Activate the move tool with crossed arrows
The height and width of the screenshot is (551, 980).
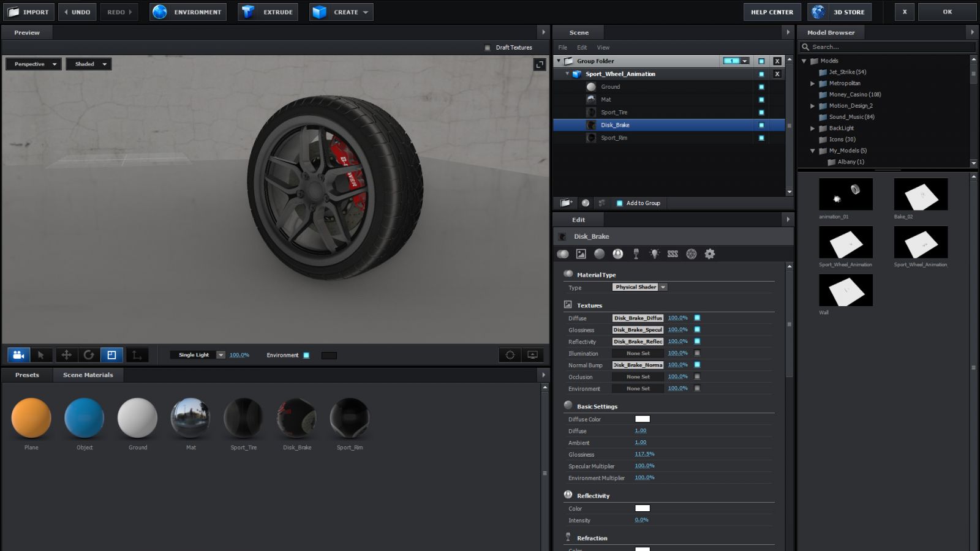pyautogui.click(x=66, y=355)
